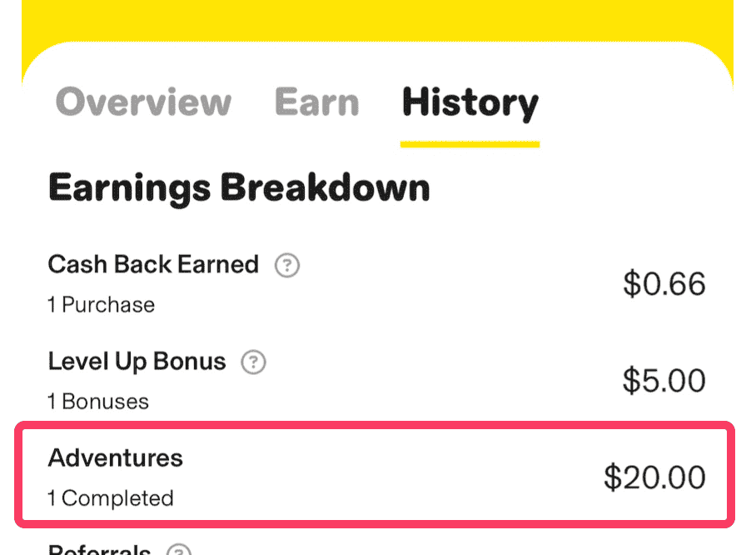Open help icon beside Cash Back Earned
This screenshot has height=555, width=756.
tap(287, 266)
